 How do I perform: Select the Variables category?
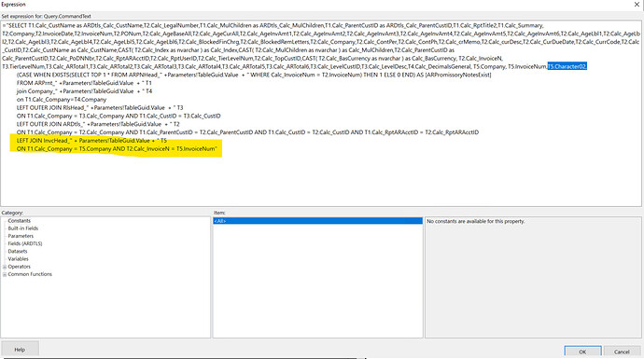pos(18,259)
